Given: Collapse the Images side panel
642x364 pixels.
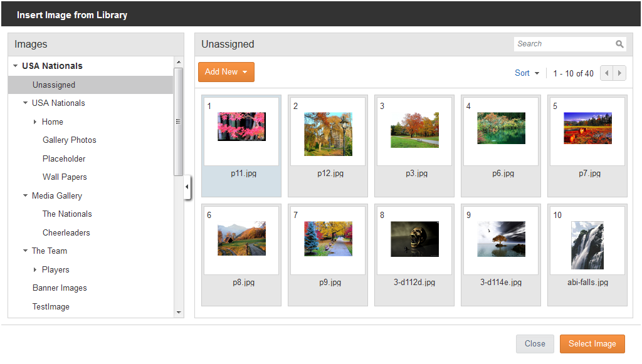Looking at the screenshot, I should [x=187, y=187].
